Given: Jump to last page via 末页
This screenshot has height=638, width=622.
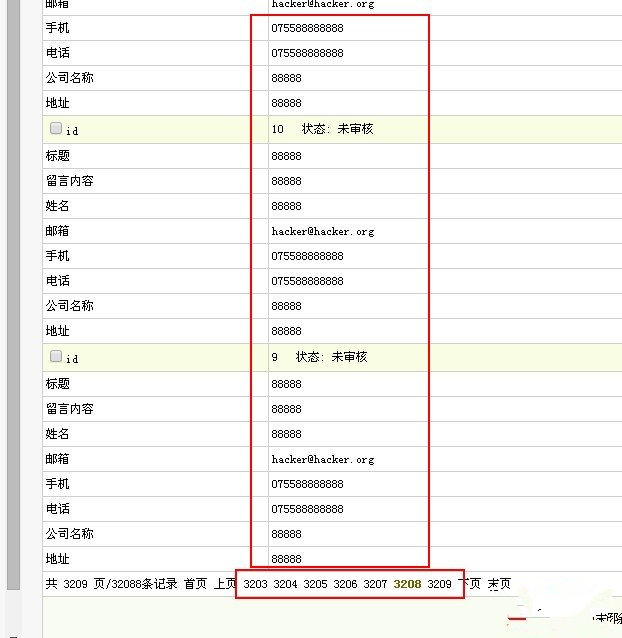Looking at the screenshot, I should tap(499, 584).
